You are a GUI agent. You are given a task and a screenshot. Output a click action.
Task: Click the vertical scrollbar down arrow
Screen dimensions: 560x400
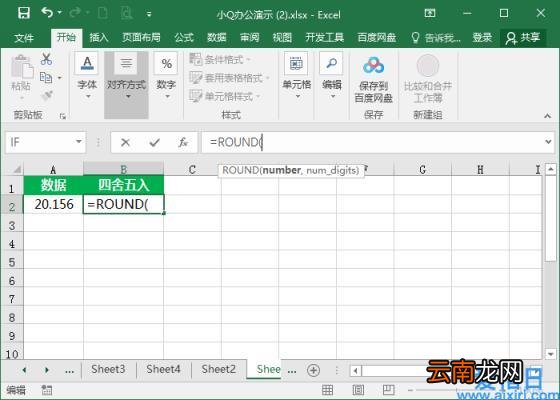550,354
